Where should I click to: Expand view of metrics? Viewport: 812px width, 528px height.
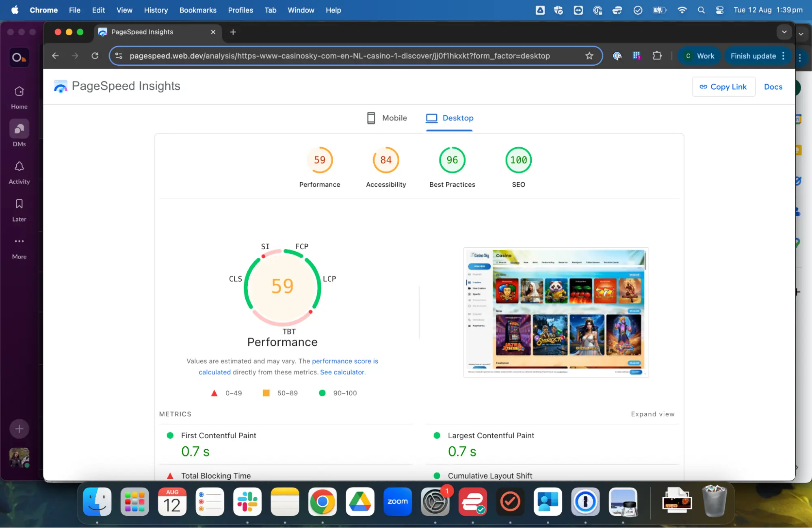pyautogui.click(x=652, y=414)
